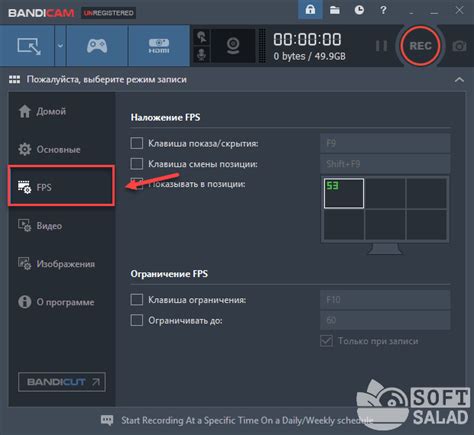Open the screen mode dropdown arrow
This screenshot has width=474, height=435.
(60, 46)
